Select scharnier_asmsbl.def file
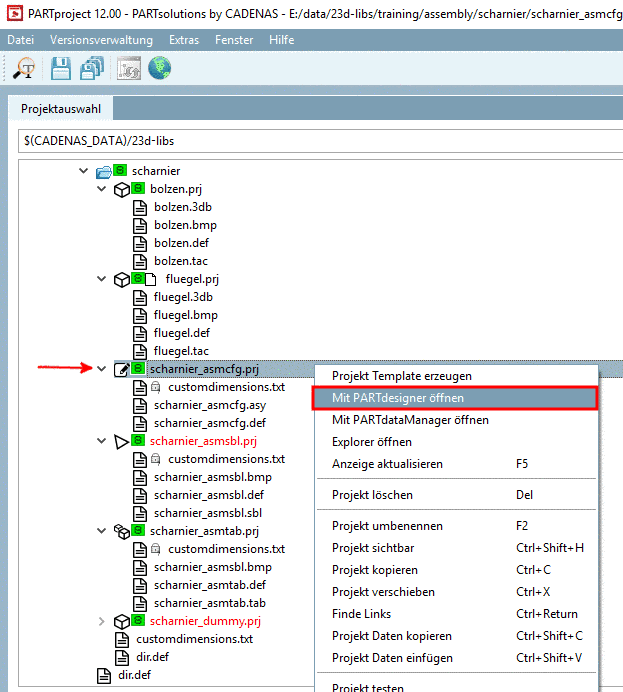Viewport: 623px width, 692px height. pos(209,496)
